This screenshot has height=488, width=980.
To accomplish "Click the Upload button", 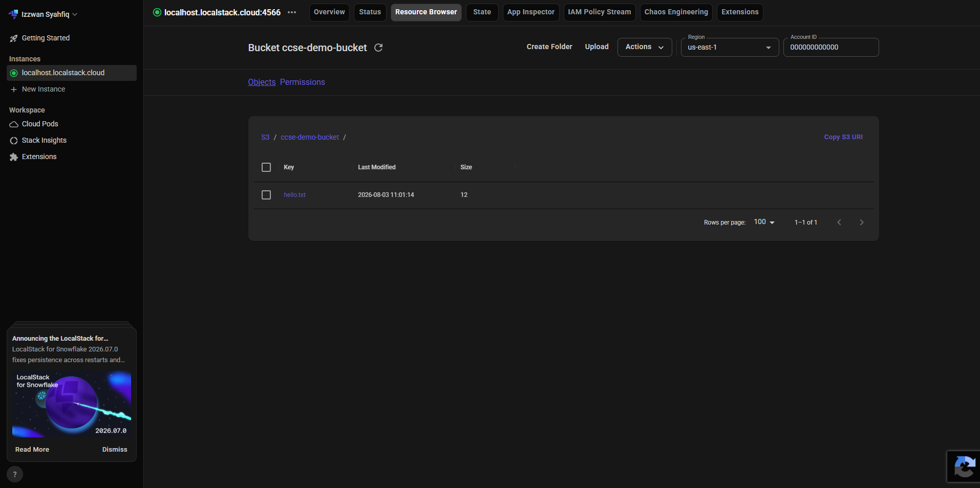I will 597,47.
